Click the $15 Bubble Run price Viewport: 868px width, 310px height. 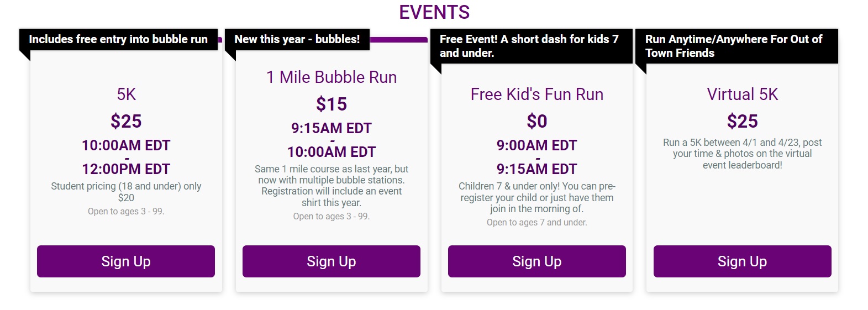[x=332, y=104]
